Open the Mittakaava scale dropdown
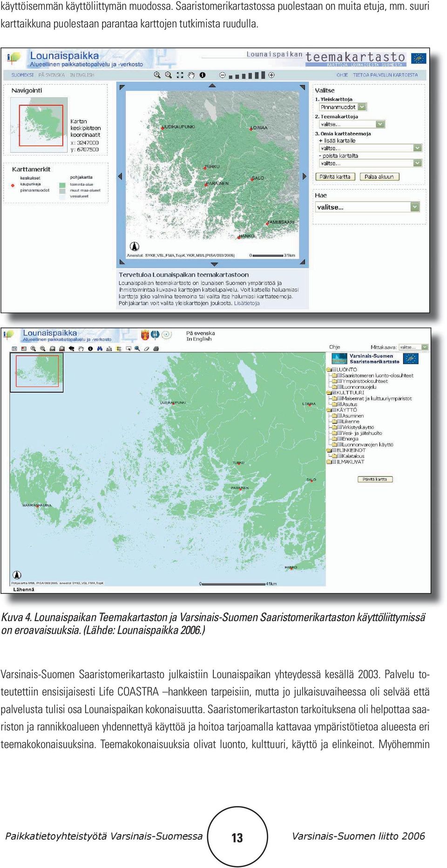Screen dimensions: 447x868 tap(413, 347)
